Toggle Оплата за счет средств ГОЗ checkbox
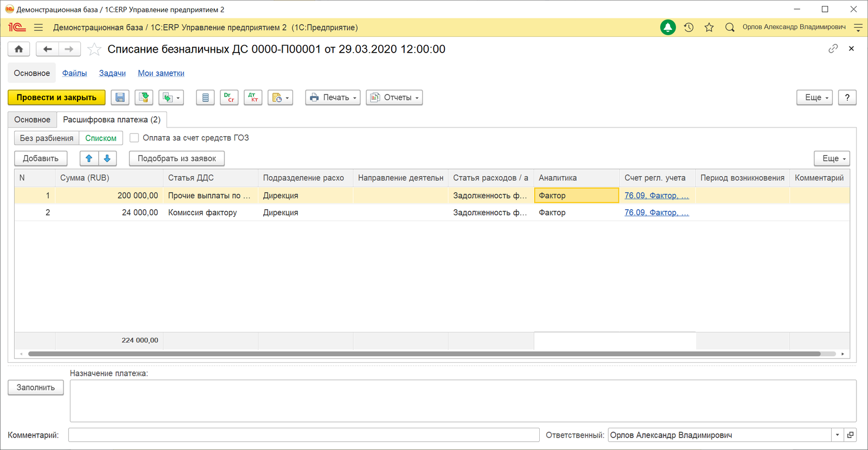This screenshot has width=868, height=450. pos(135,138)
